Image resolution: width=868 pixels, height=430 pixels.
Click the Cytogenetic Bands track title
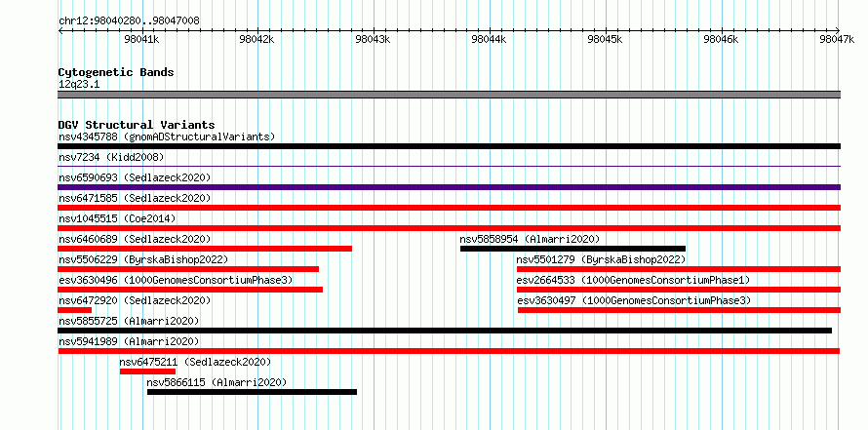click(x=116, y=72)
